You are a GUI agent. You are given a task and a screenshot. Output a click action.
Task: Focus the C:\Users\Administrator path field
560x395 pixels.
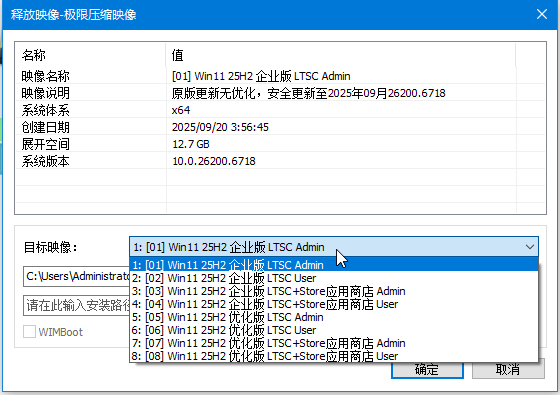(x=76, y=276)
